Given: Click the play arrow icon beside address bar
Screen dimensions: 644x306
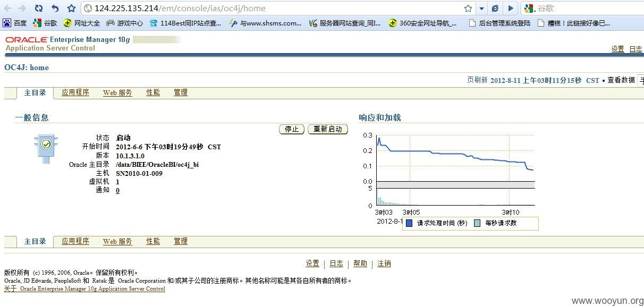Looking at the screenshot, I should 511,8.
